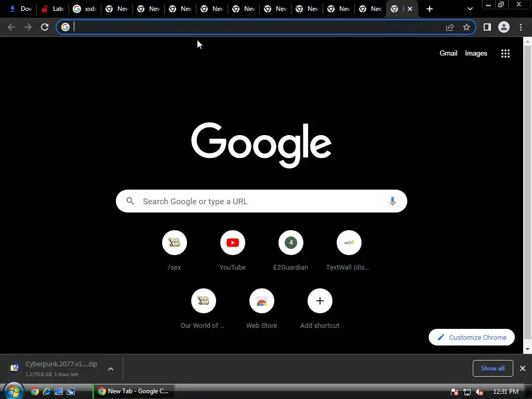This screenshot has height=399, width=532.
Task: Open the /sex shortcut tile
Action: 175,250
